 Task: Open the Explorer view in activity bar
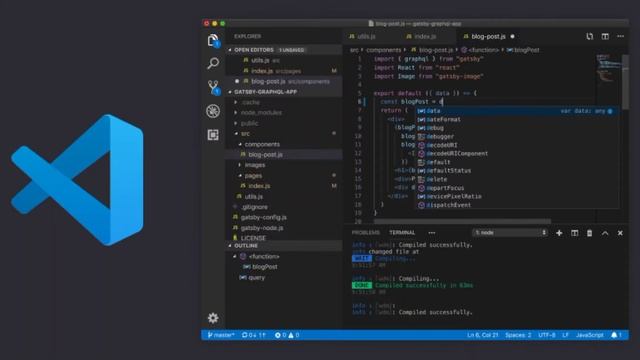(213, 40)
